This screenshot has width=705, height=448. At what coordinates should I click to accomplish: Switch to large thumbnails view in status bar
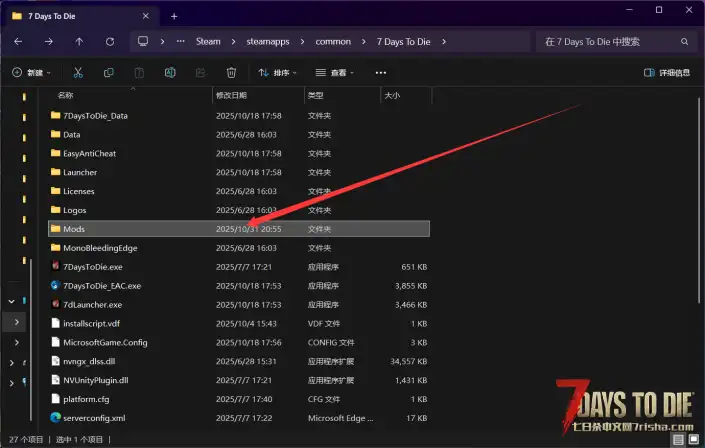tap(694, 439)
